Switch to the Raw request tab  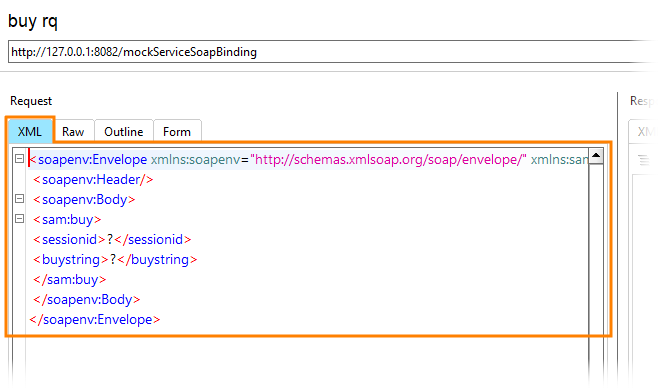pyautogui.click(x=73, y=131)
